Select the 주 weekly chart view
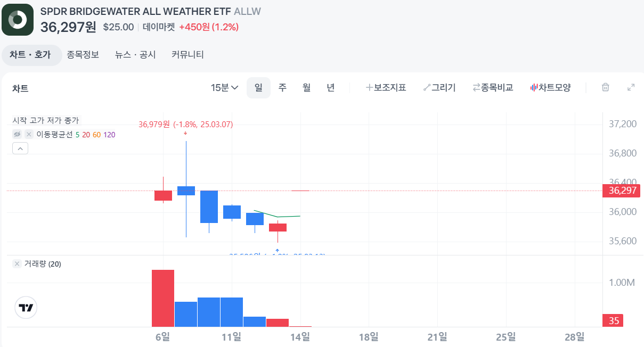The width and height of the screenshot is (644, 347). point(282,87)
